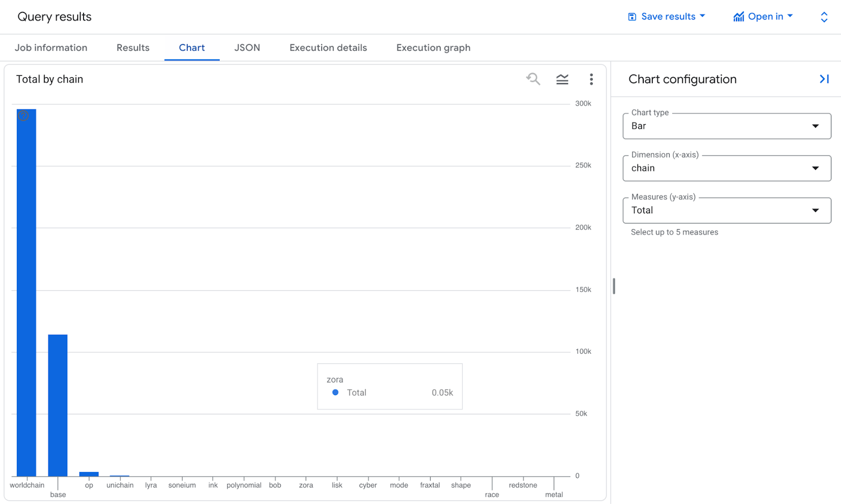Click the 'ink' x-axis label
This screenshot has width=841, height=504.
(x=213, y=485)
